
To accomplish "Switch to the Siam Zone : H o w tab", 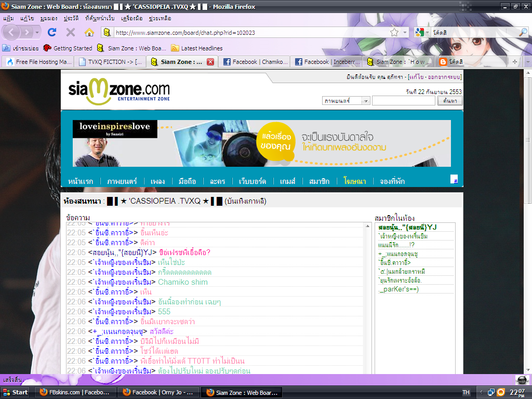I will point(399,62).
